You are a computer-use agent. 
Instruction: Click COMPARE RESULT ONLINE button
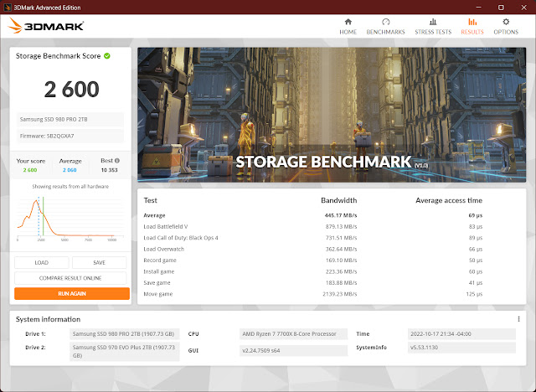[x=70, y=278]
